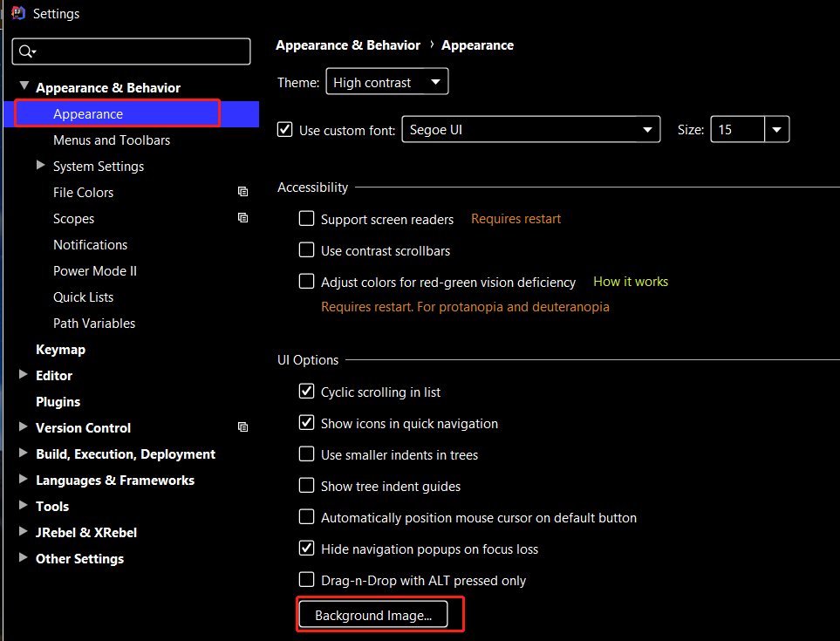The image size is (840, 641).
Task: Expand the System Settings node
Action: (x=41, y=165)
